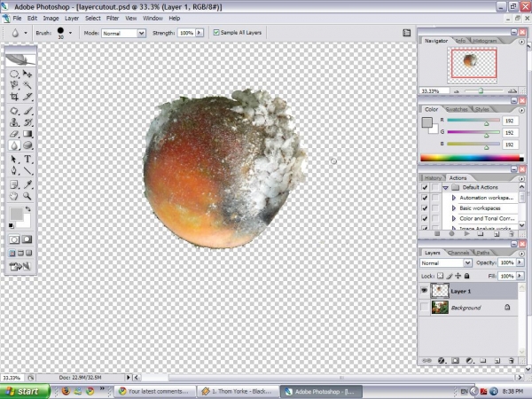Select the Line tool
This screenshot has height=399, width=532.
click(27, 170)
